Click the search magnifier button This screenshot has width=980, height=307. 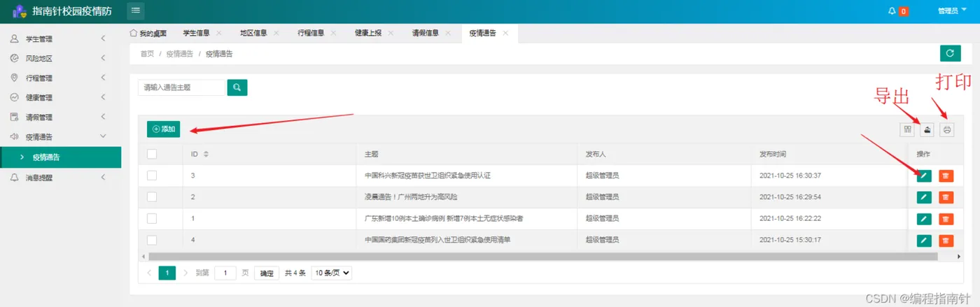click(x=237, y=87)
